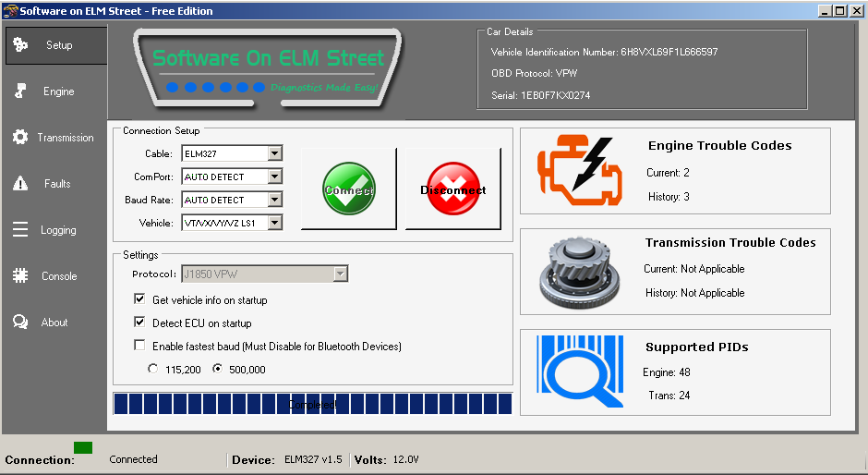Click the Logging lines icon
The image size is (868, 475).
pos(20,229)
